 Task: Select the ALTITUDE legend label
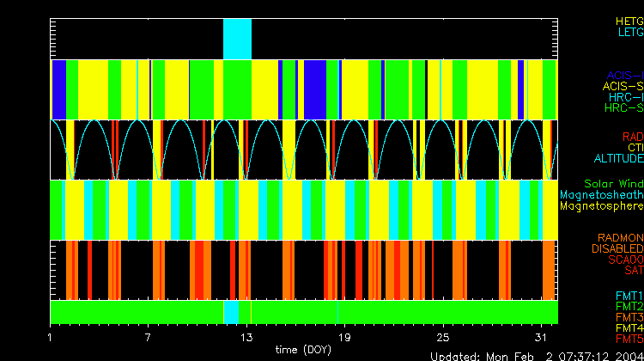tap(617, 159)
